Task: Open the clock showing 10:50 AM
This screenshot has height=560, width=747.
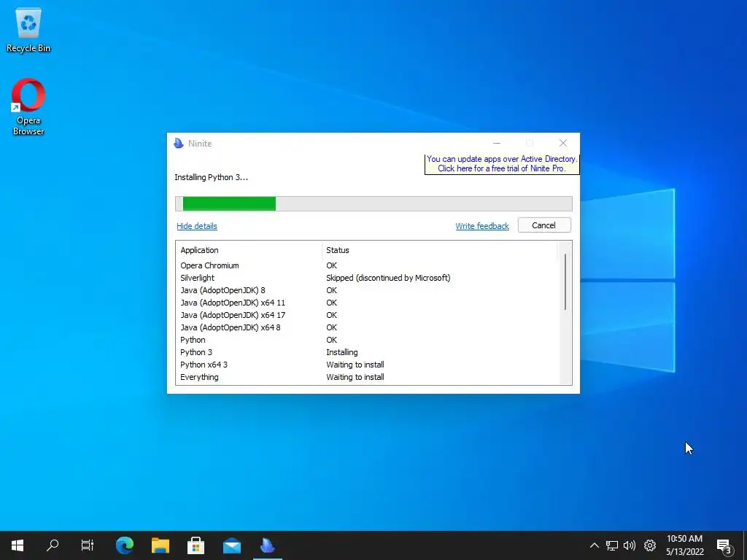Action: tap(684, 545)
